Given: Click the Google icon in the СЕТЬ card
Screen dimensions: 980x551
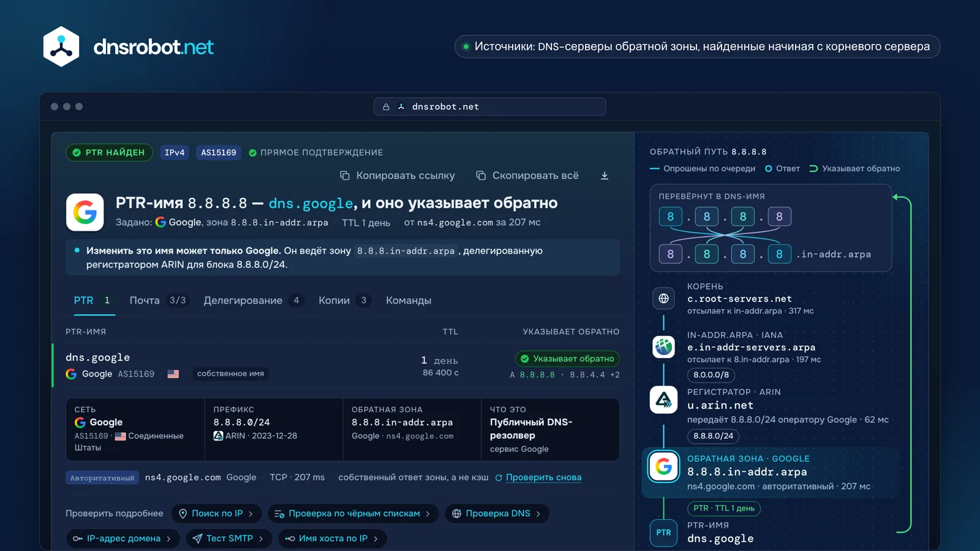Looking at the screenshot, I should [80, 422].
